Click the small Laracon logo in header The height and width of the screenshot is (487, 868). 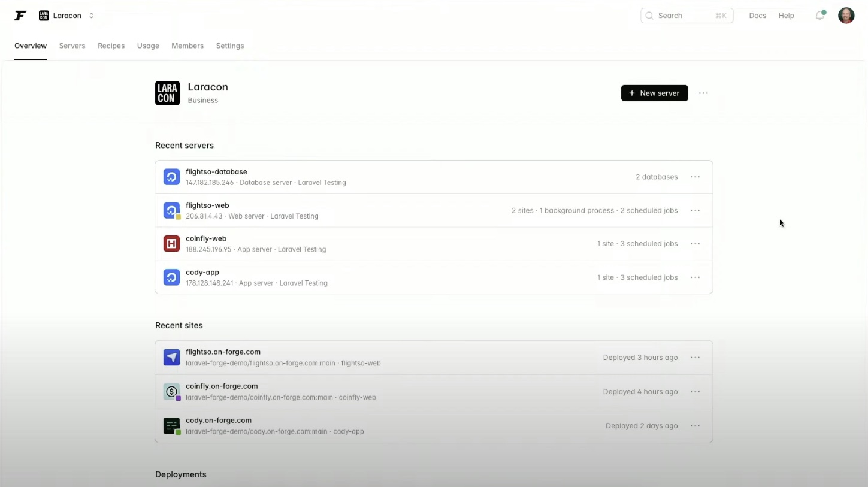44,16
